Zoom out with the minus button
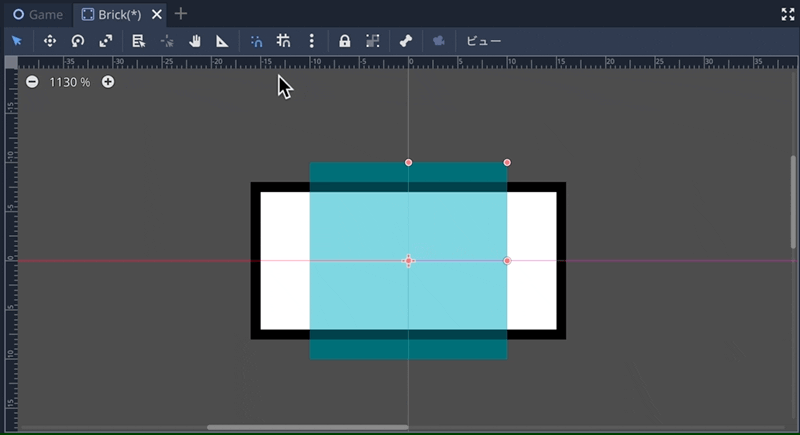800x435 pixels. (x=32, y=82)
